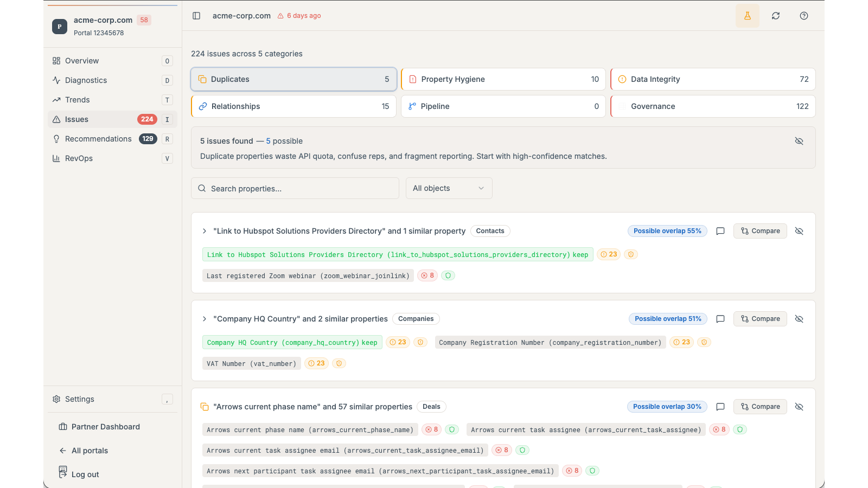The image size is (868, 488).
Task: Open the help question mark icon
Action: [x=804, y=16]
